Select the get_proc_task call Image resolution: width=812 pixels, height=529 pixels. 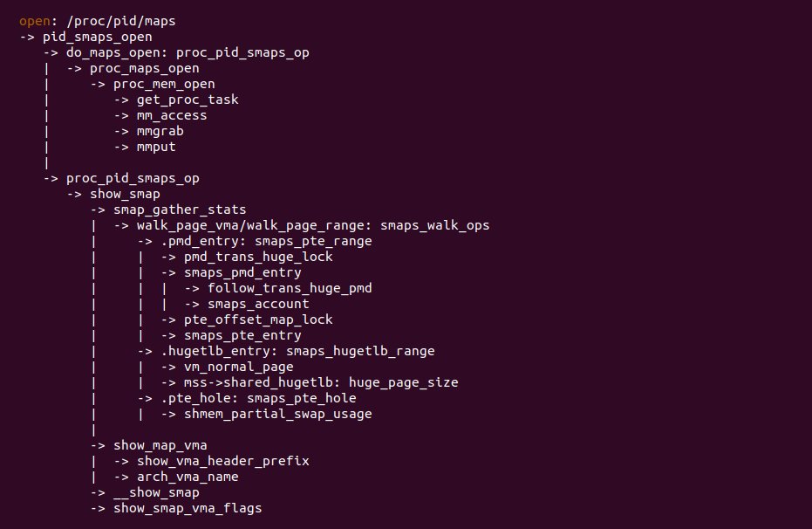coord(188,100)
